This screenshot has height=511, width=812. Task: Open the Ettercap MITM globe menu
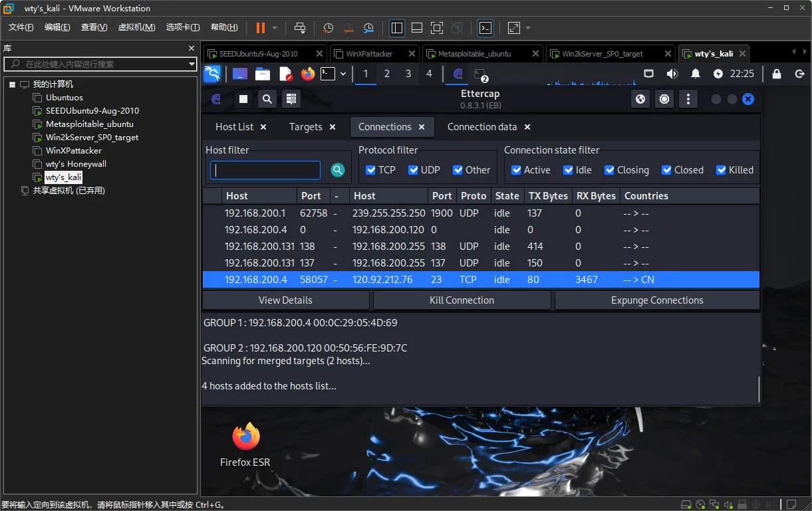click(x=640, y=99)
